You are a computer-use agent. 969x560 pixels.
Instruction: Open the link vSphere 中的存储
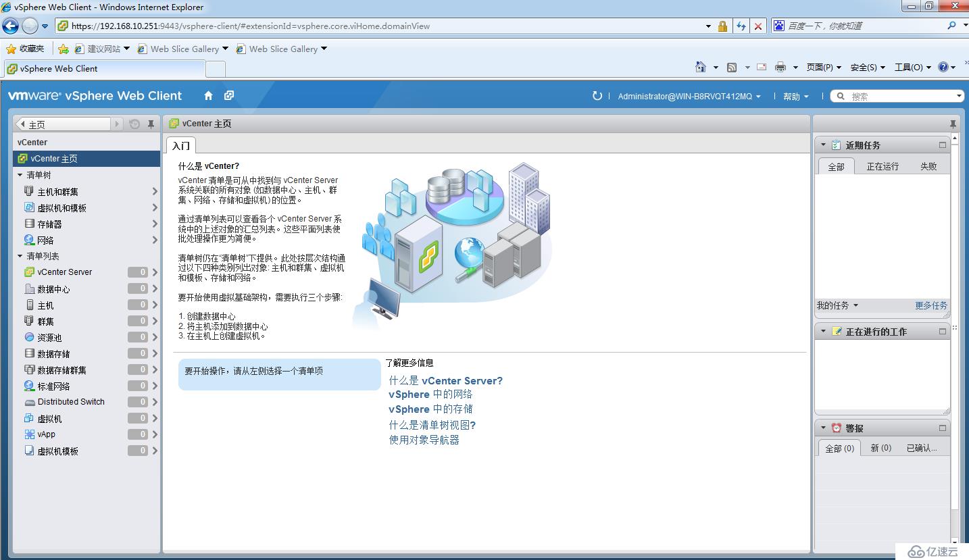click(430, 409)
